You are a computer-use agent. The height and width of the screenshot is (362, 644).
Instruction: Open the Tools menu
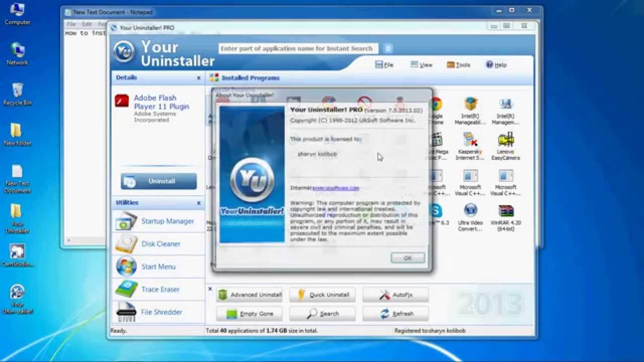tap(459, 64)
